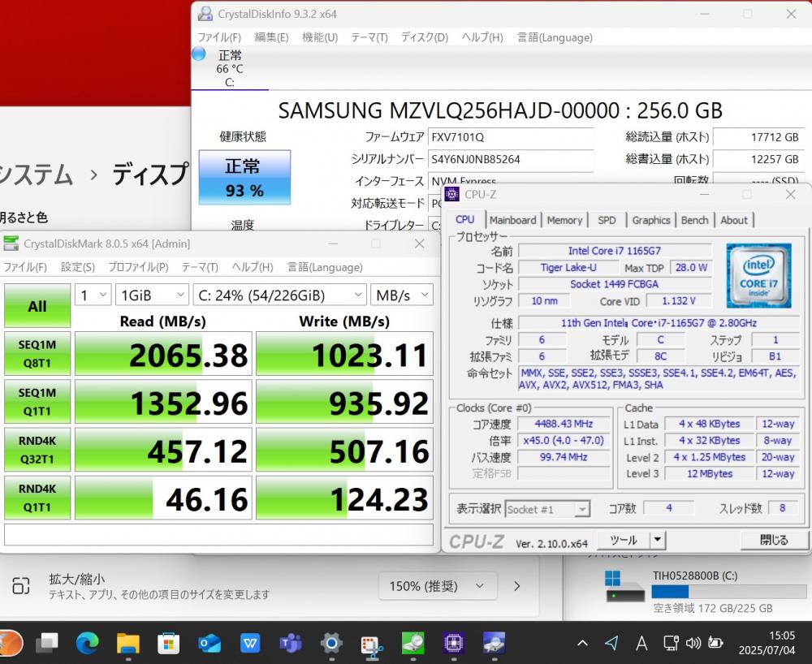The image size is (812, 664).
Task: Launch Microsoft Edge from the taskbar
Action: click(x=88, y=643)
